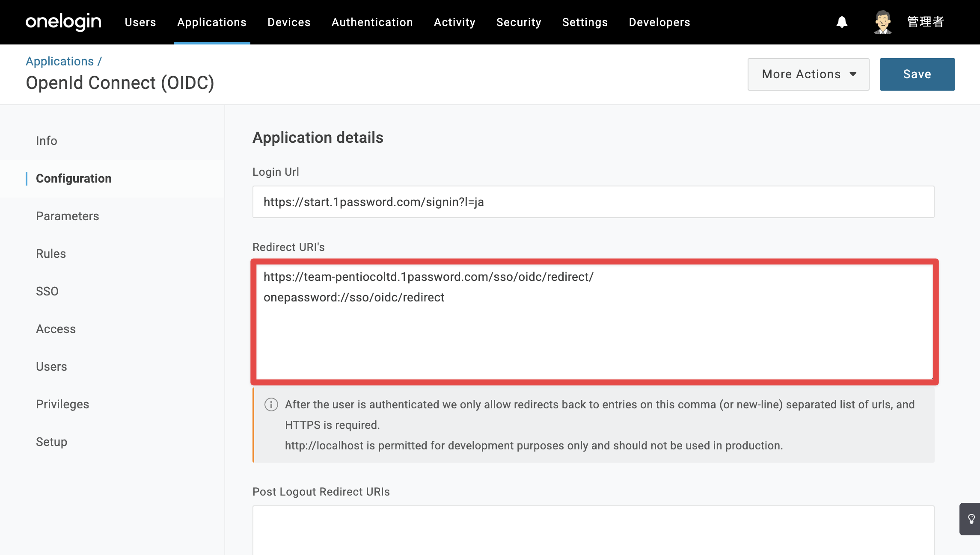Open the Developers top menu

[x=659, y=22]
